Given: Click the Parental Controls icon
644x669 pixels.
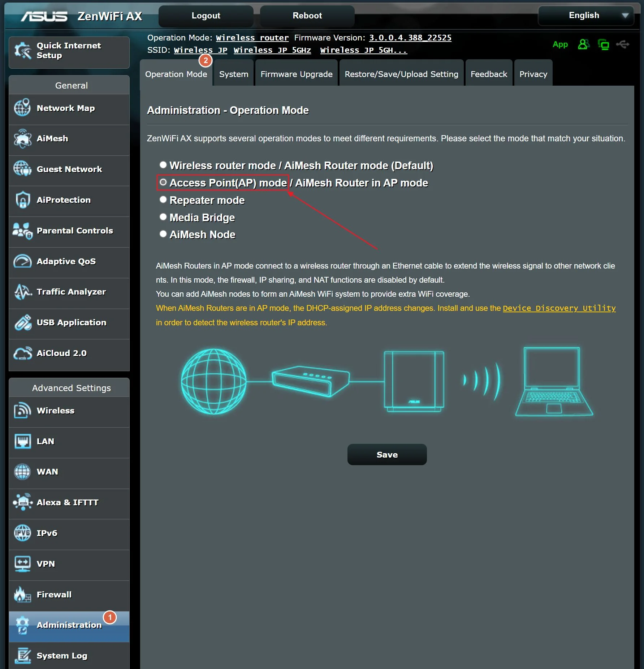Looking at the screenshot, I should pos(22,230).
